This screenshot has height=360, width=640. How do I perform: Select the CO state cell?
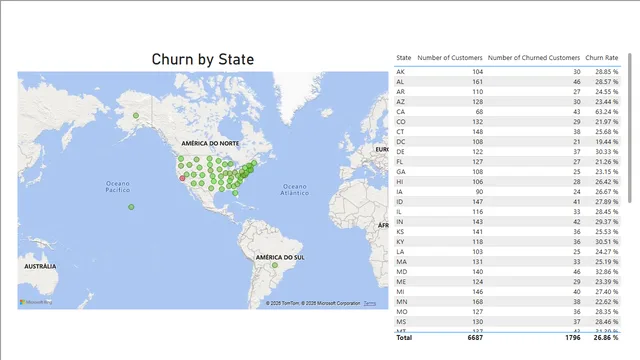(401, 122)
